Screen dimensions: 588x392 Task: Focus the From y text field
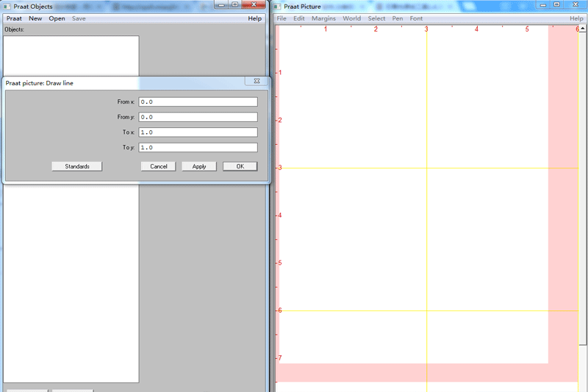[198, 118]
